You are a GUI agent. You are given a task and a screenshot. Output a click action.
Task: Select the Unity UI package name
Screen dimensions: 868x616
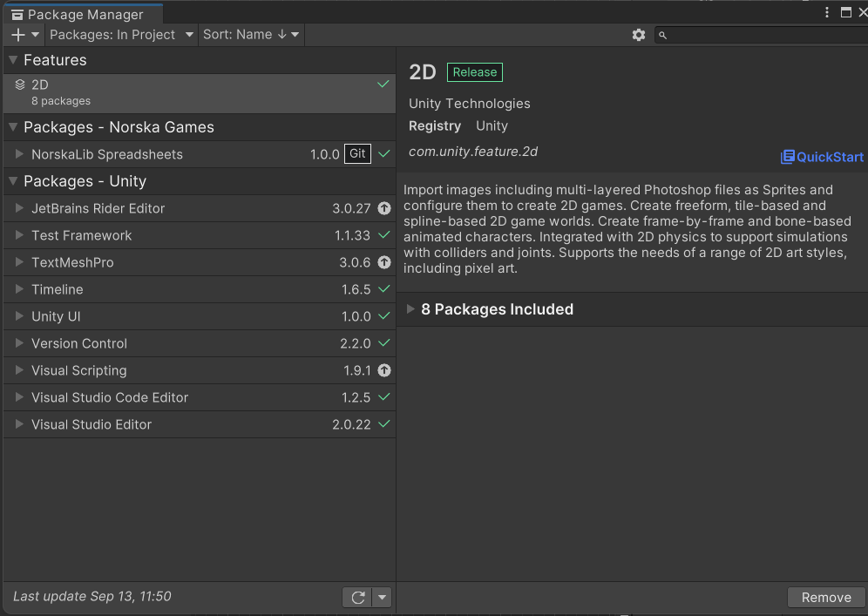[56, 316]
